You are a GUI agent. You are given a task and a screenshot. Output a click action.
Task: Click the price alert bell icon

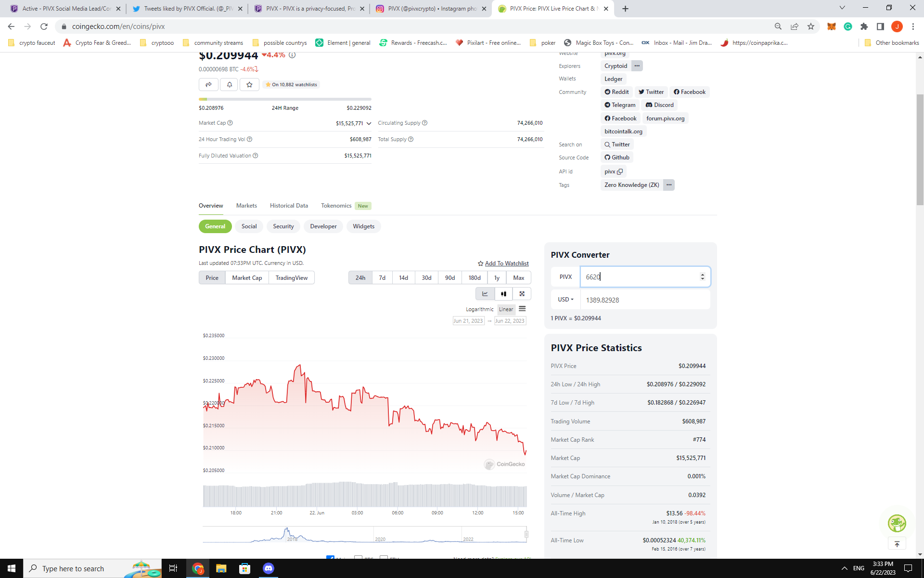point(229,84)
